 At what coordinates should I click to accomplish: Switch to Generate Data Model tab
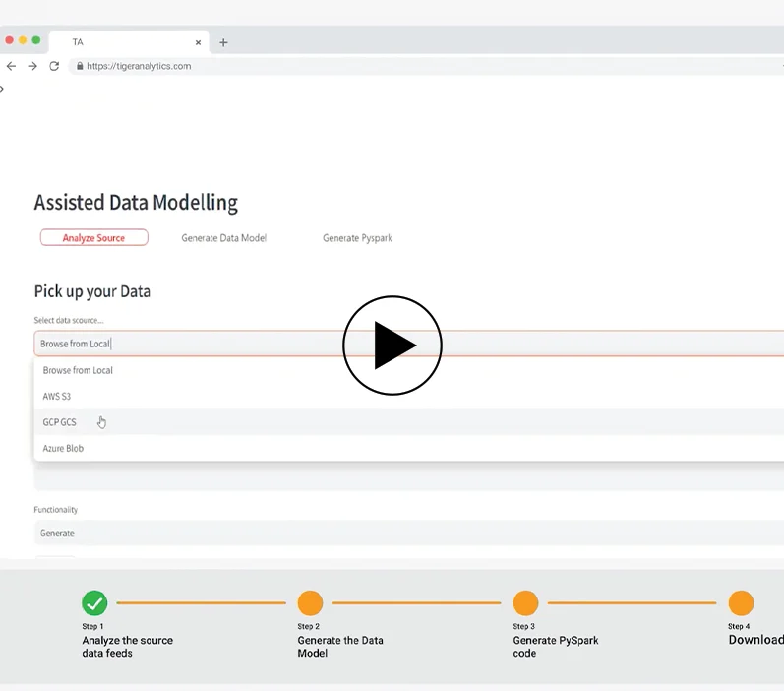(x=223, y=238)
